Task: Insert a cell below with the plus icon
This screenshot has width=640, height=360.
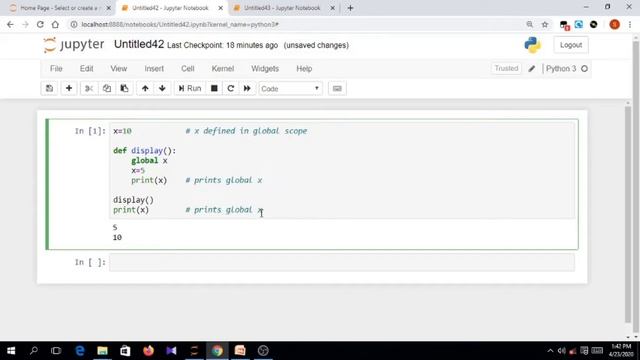Action: [69, 89]
